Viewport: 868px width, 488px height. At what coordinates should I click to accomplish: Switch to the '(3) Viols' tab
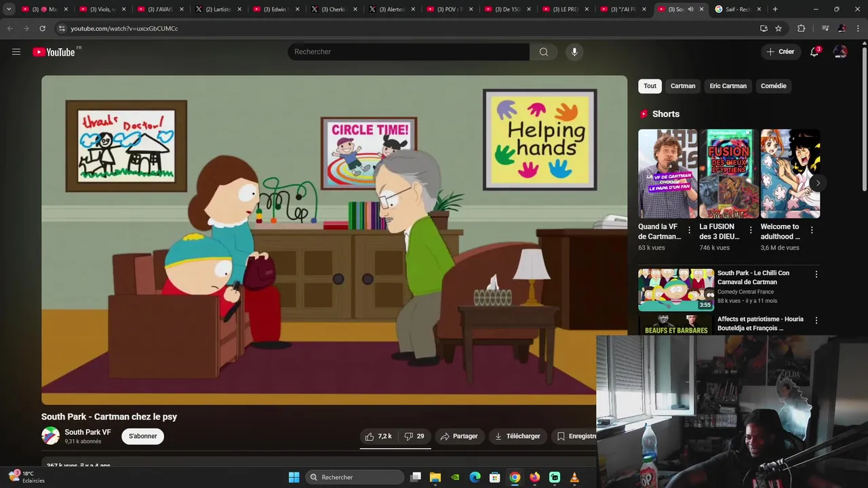pyautogui.click(x=102, y=9)
